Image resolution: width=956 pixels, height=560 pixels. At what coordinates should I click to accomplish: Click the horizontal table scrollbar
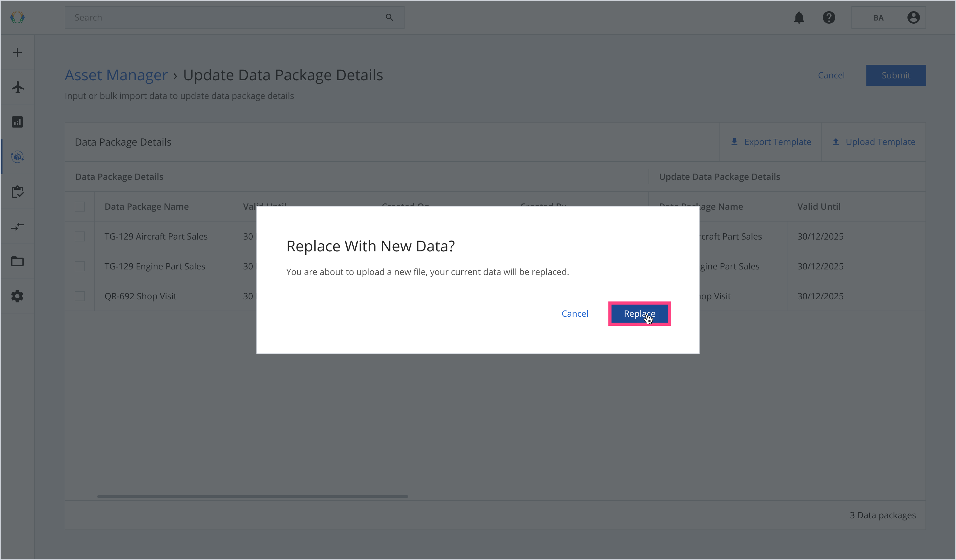(x=252, y=496)
